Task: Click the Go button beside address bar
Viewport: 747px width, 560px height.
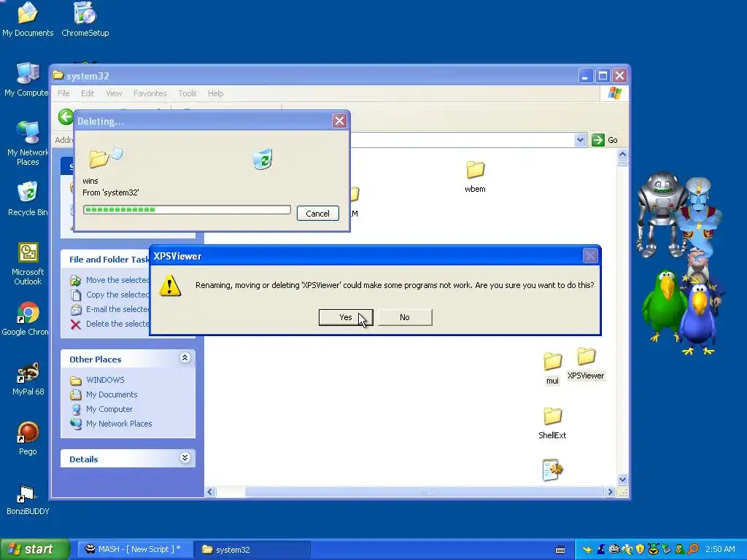Action: [605, 140]
